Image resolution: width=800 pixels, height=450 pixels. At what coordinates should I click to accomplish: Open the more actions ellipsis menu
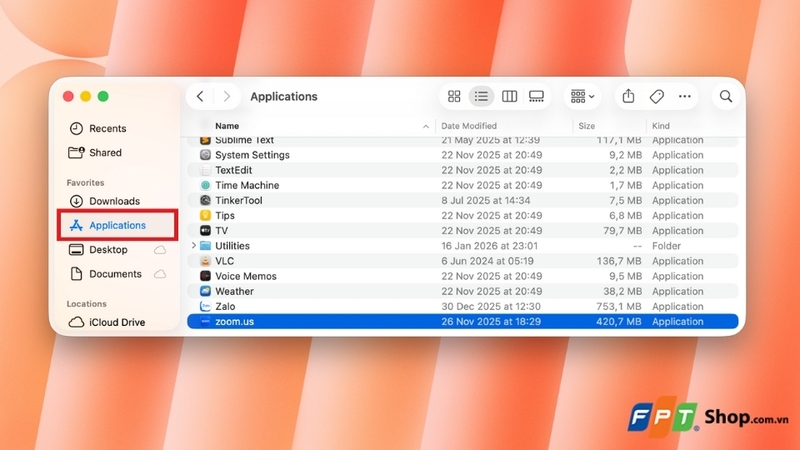pyautogui.click(x=685, y=96)
